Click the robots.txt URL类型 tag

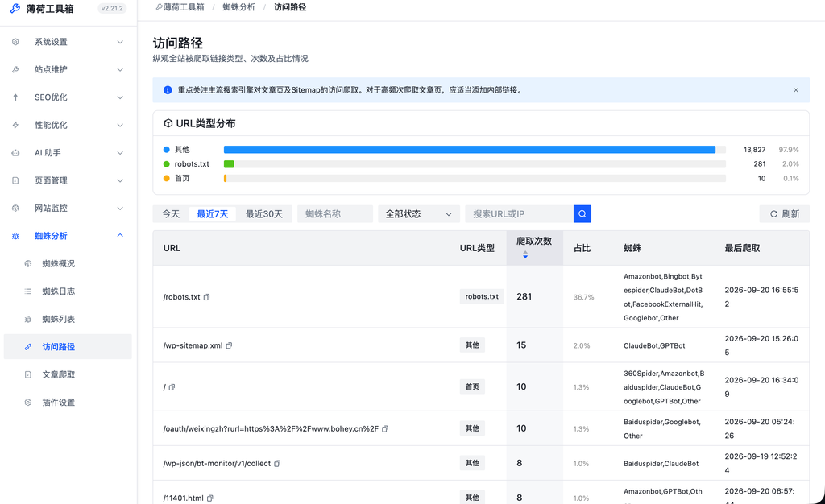click(482, 296)
